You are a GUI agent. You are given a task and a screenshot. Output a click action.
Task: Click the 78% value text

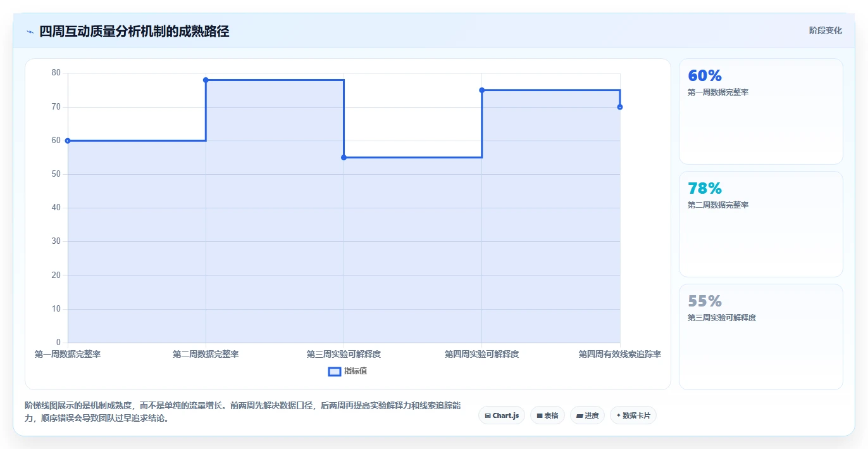pos(705,188)
